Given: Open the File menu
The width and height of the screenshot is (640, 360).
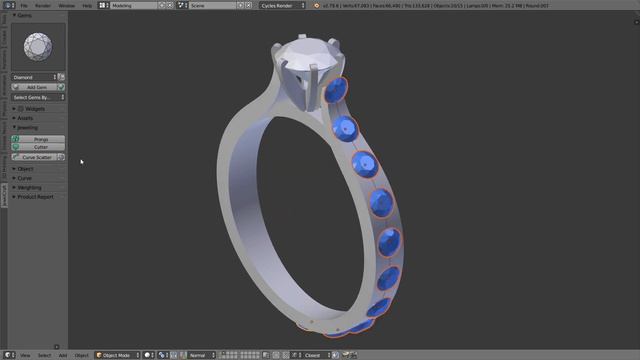Looking at the screenshot, I should click(x=24, y=6).
